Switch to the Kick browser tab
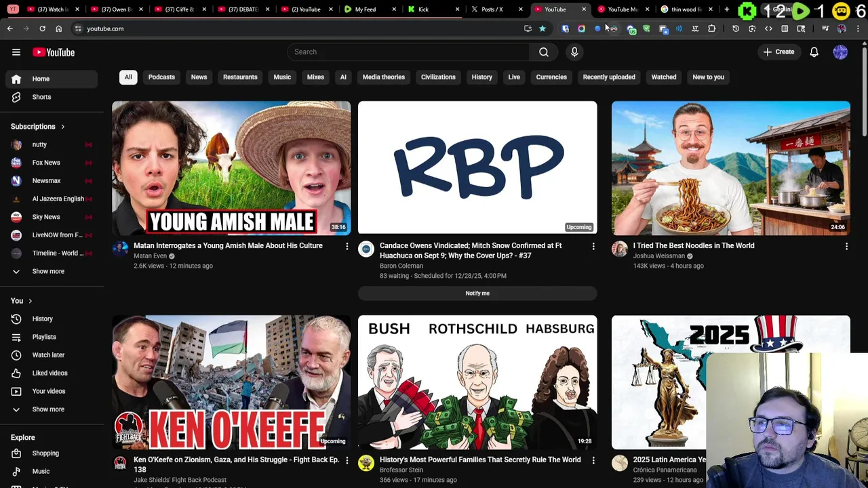868x488 pixels. click(431, 9)
